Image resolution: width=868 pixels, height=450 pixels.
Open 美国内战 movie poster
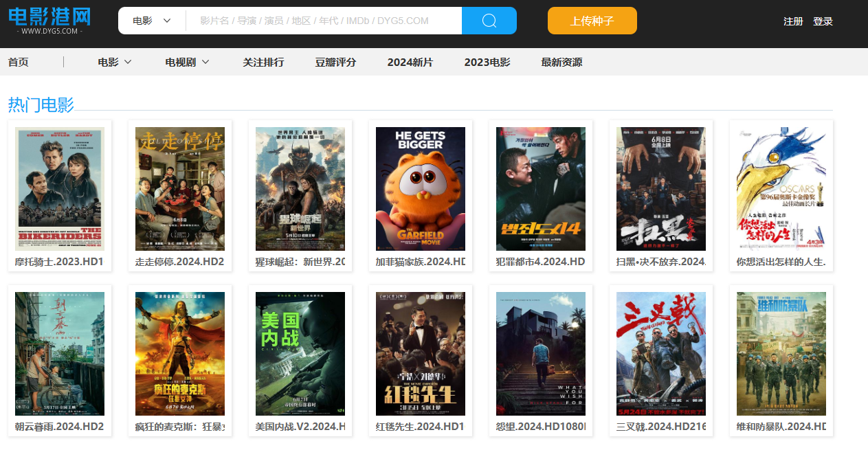coord(300,354)
